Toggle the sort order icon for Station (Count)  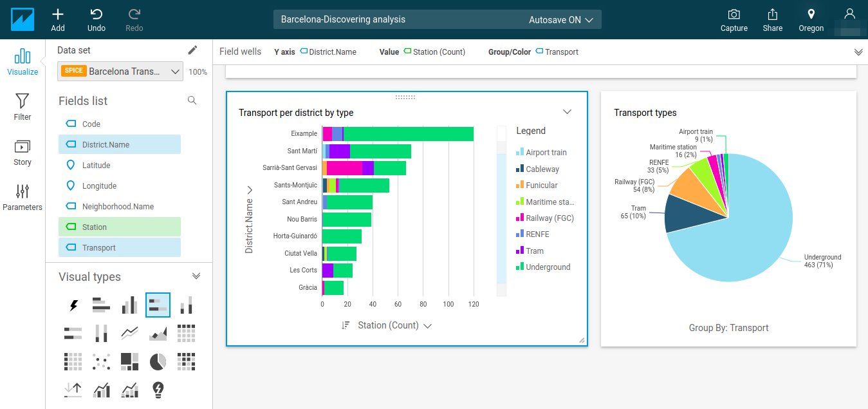(x=346, y=325)
